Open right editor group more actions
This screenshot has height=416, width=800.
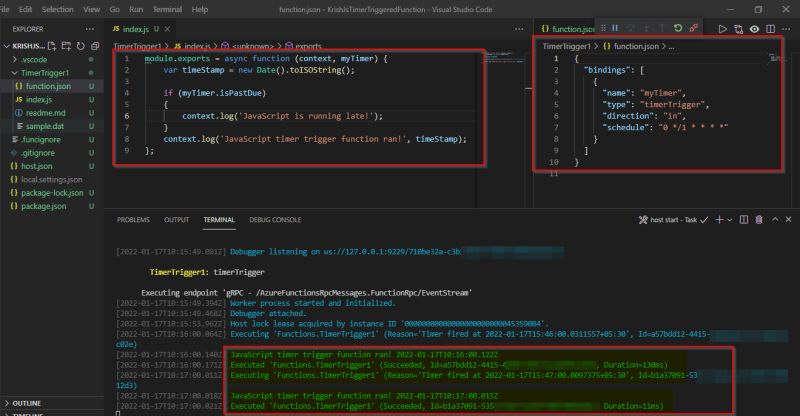(x=786, y=29)
